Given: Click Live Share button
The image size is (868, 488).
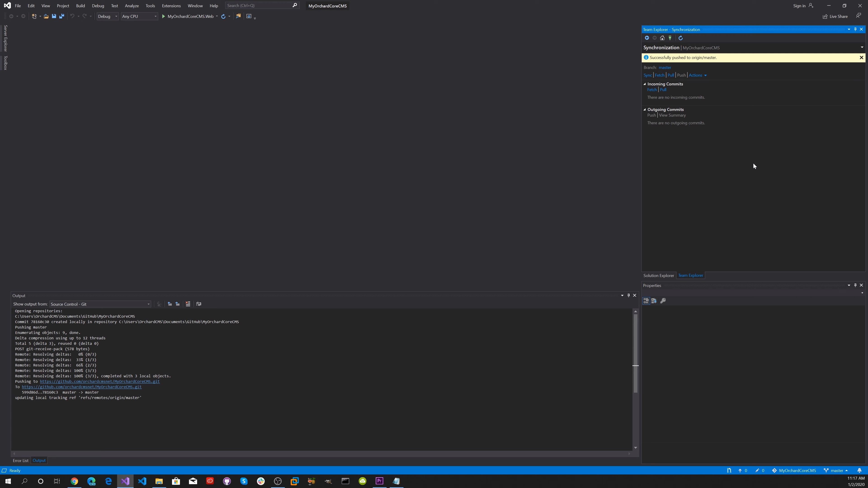Looking at the screenshot, I should 835,16.
